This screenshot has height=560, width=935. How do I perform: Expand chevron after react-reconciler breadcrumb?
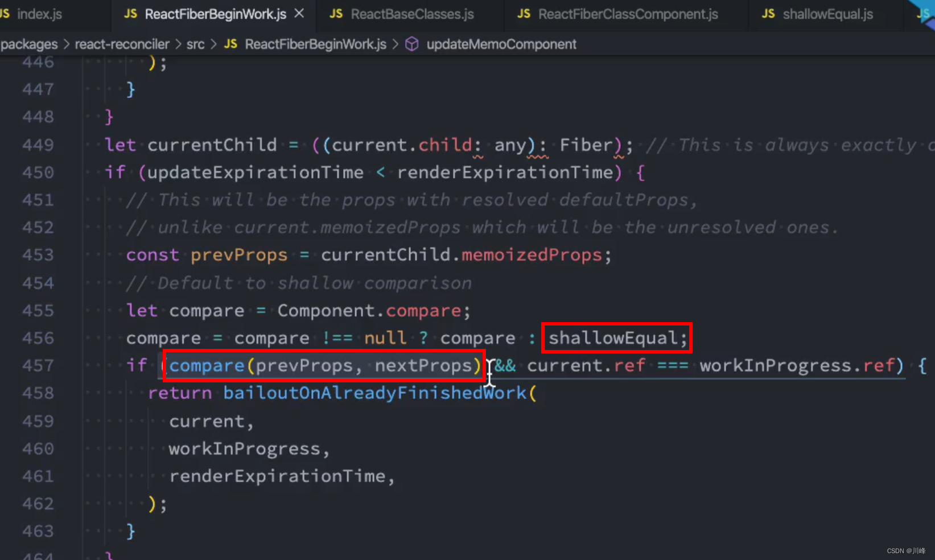178,44
